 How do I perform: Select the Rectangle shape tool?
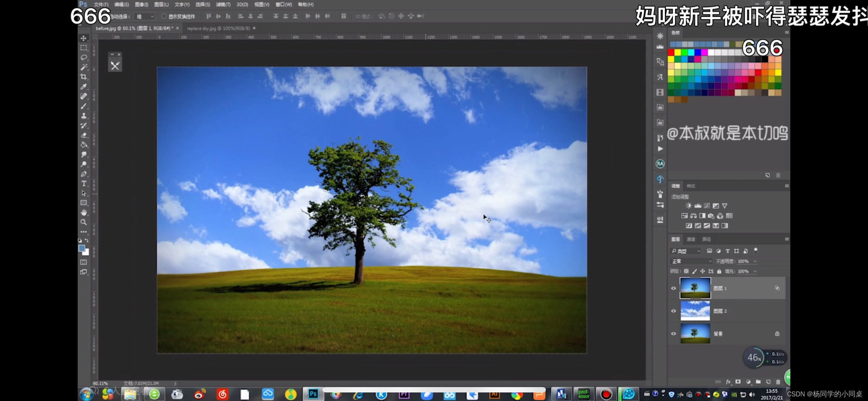click(84, 203)
